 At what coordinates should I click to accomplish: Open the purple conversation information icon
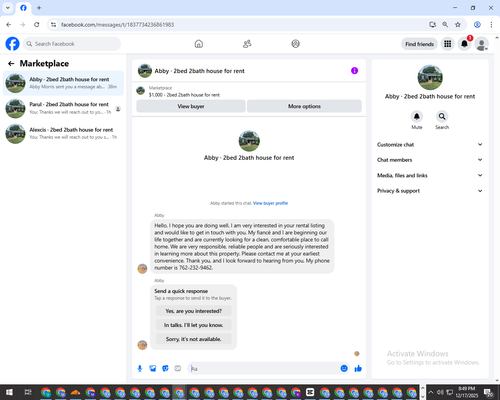click(354, 71)
